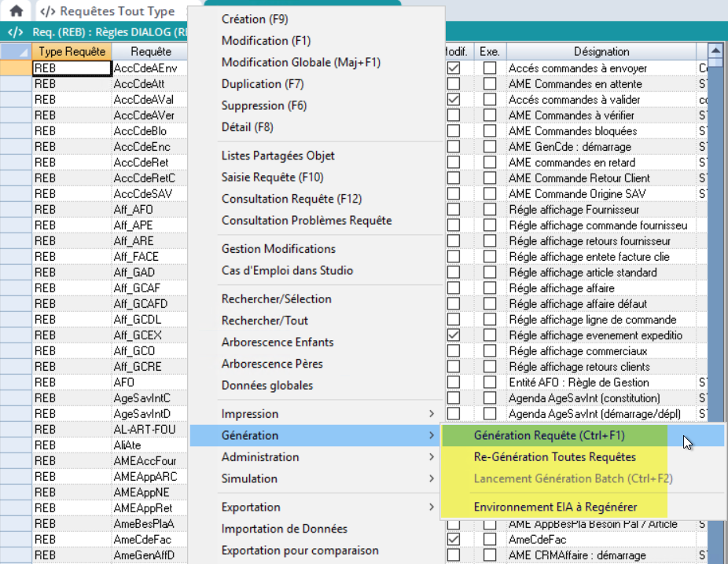This screenshot has width=728, height=564.
Task: Click Environnement EIA à Regénérer
Action: point(555,507)
